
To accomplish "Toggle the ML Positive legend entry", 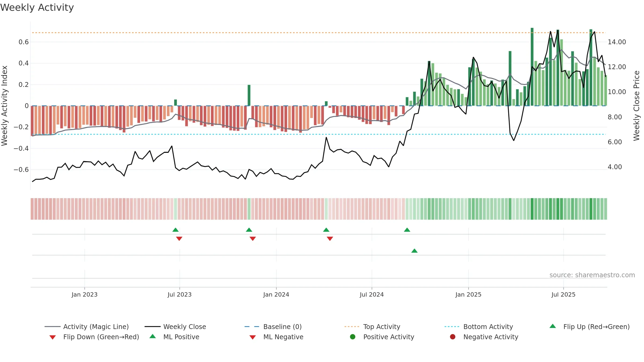I will pos(174,337).
